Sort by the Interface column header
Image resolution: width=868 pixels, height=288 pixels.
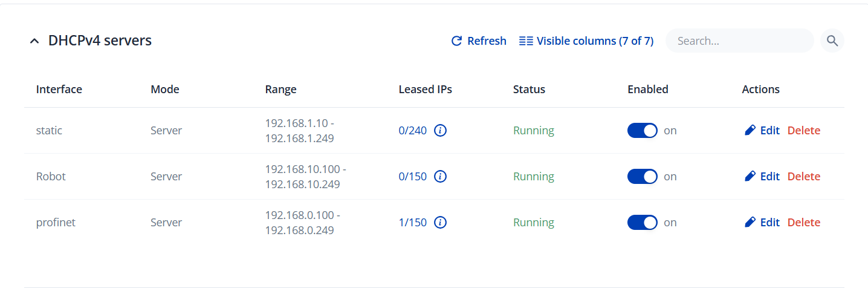click(59, 90)
